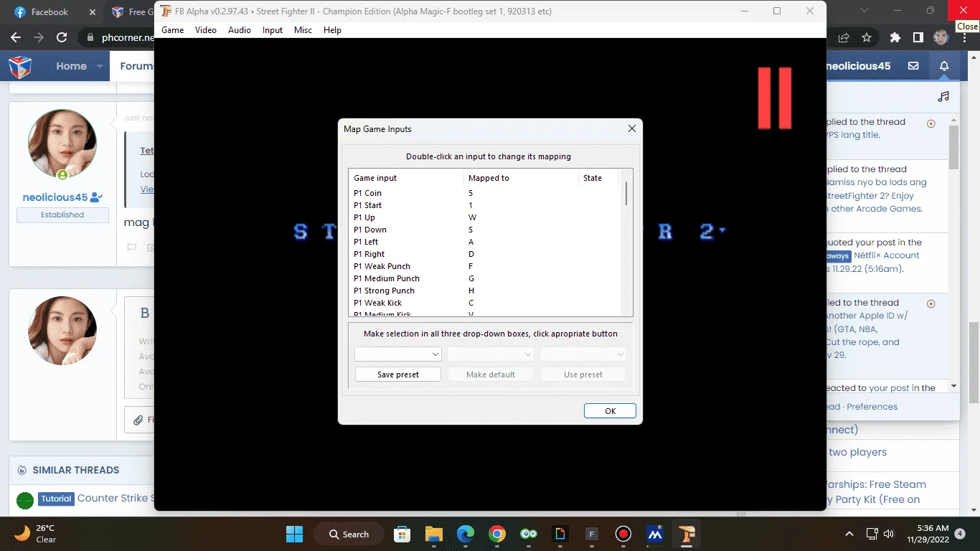Go back in the Chrome browser
Image resolution: width=980 pixels, height=551 pixels.
point(16,37)
